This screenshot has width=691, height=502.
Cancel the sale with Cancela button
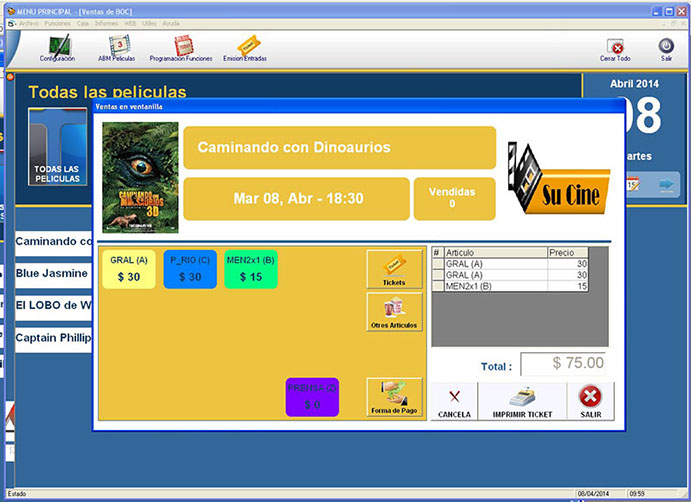pos(454,402)
